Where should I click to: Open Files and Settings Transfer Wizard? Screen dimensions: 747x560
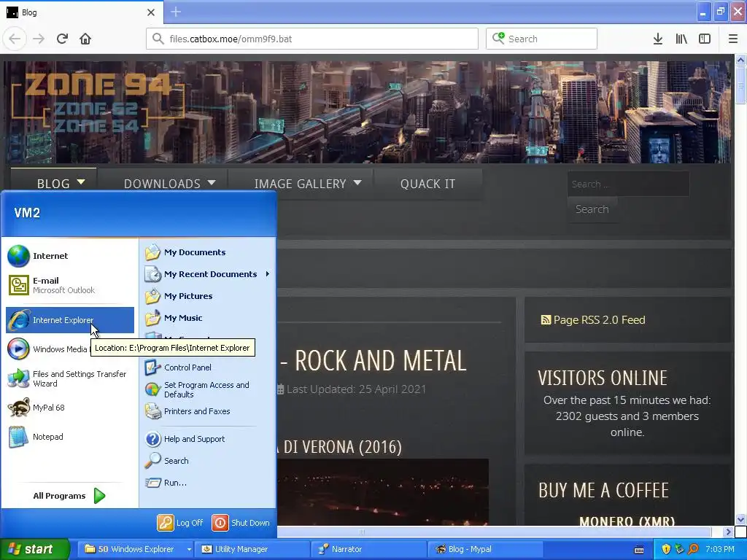click(70, 378)
